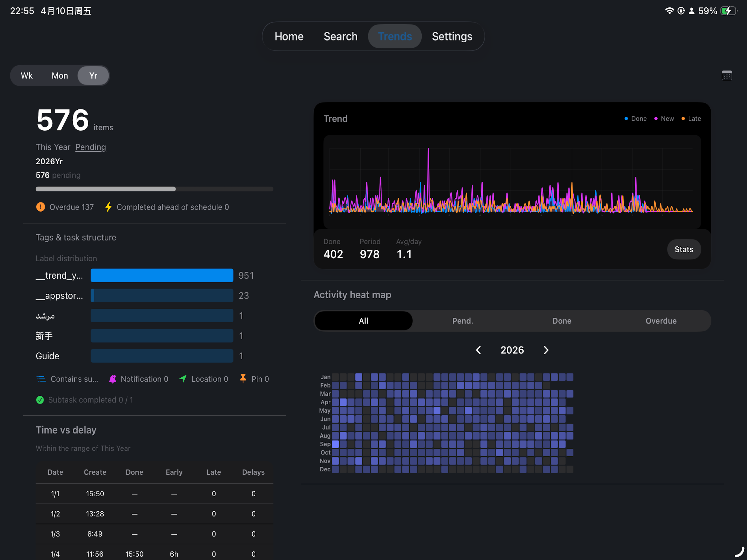Open Stats button in Trend card
The height and width of the screenshot is (560, 747).
[684, 249]
